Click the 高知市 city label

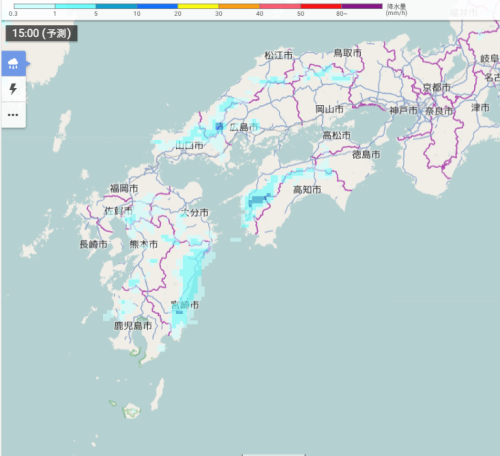(x=307, y=190)
